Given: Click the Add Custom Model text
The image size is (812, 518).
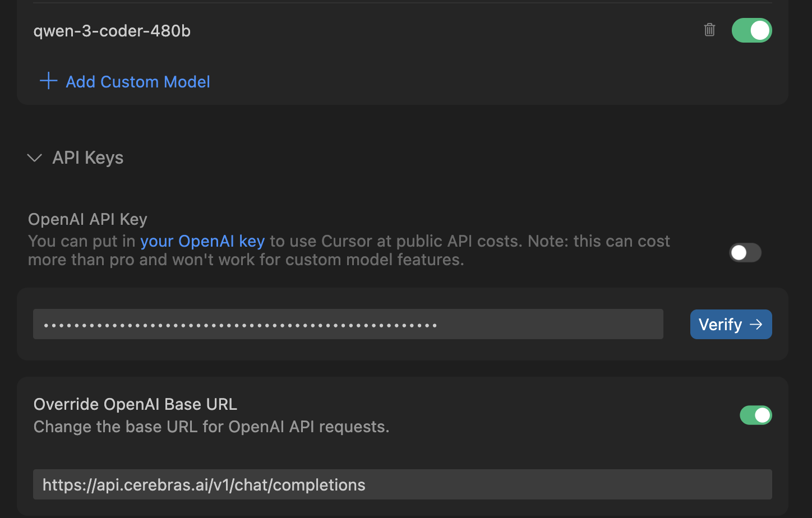Looking at the screenshot, I should click(138, 82).
